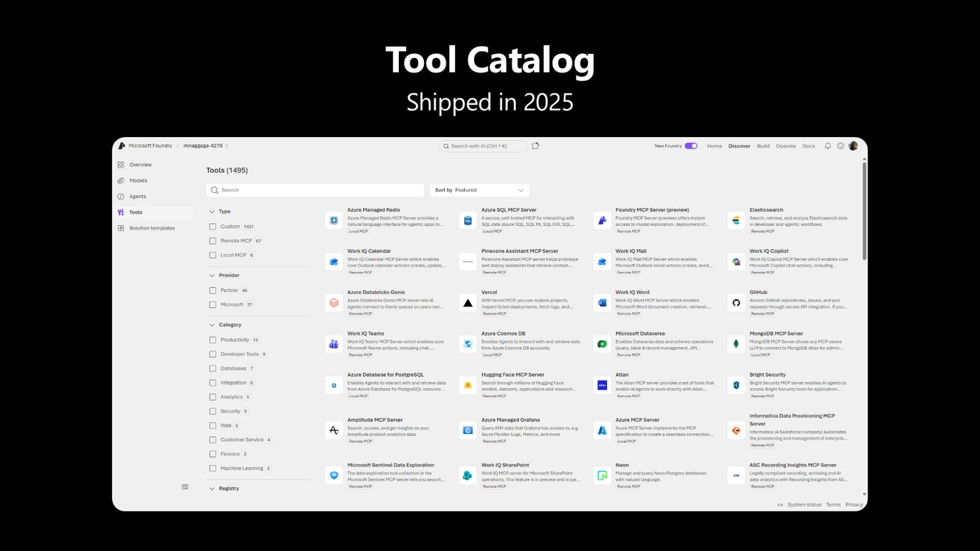980x551 pixels.
Task: Open the Sort by Featured dropdown
Action: point(480,190)
